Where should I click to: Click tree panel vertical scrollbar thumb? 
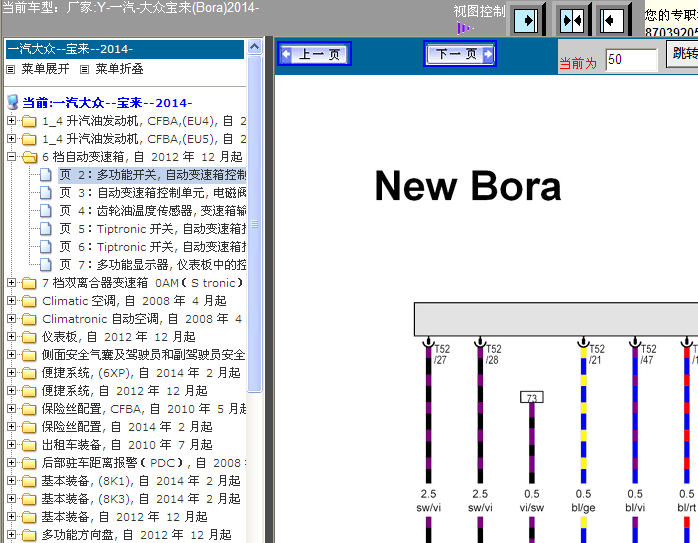click(x=255, y=224)
